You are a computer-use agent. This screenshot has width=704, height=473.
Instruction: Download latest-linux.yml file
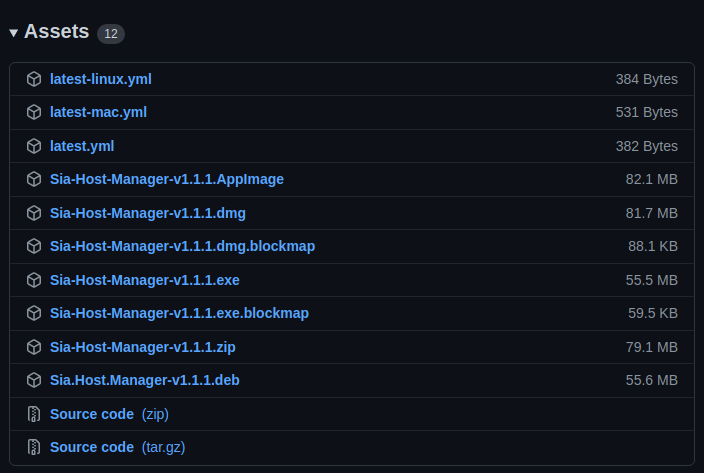point(101,79)
